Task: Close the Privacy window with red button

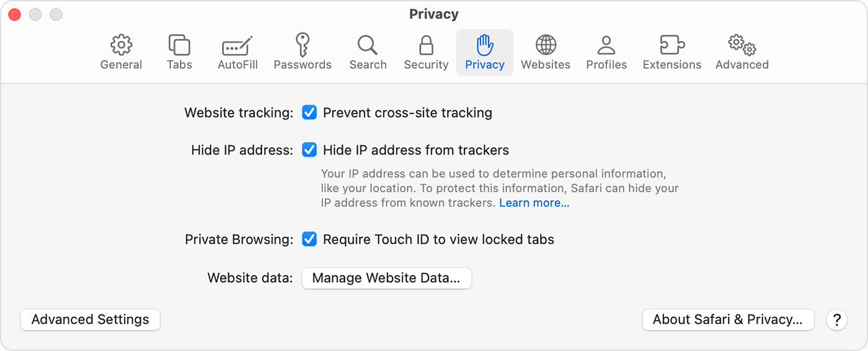Action: click(14, 14)
